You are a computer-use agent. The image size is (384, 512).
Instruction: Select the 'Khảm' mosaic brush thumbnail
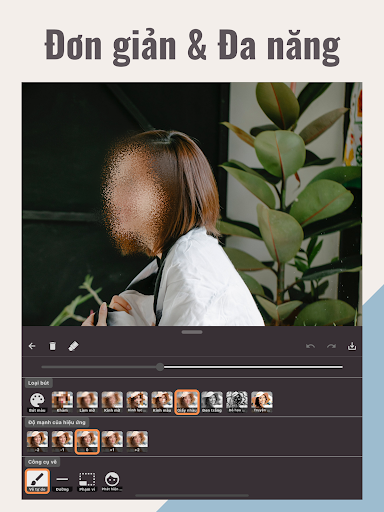point(62,402)
